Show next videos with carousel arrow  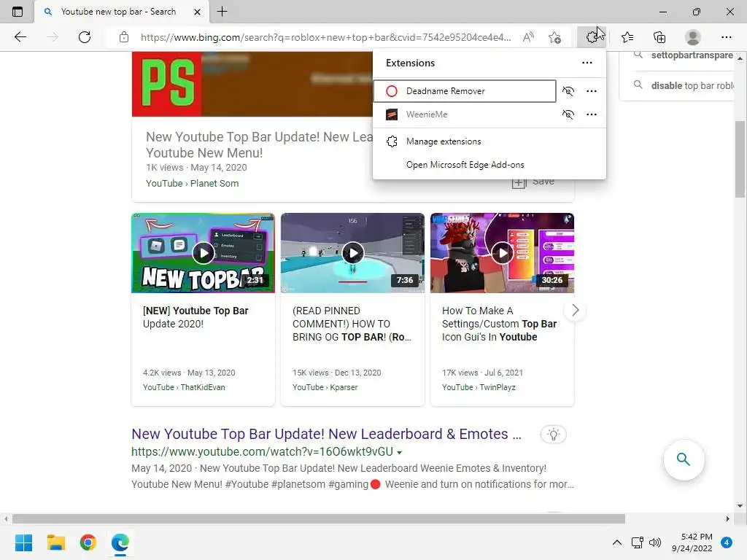575,311
